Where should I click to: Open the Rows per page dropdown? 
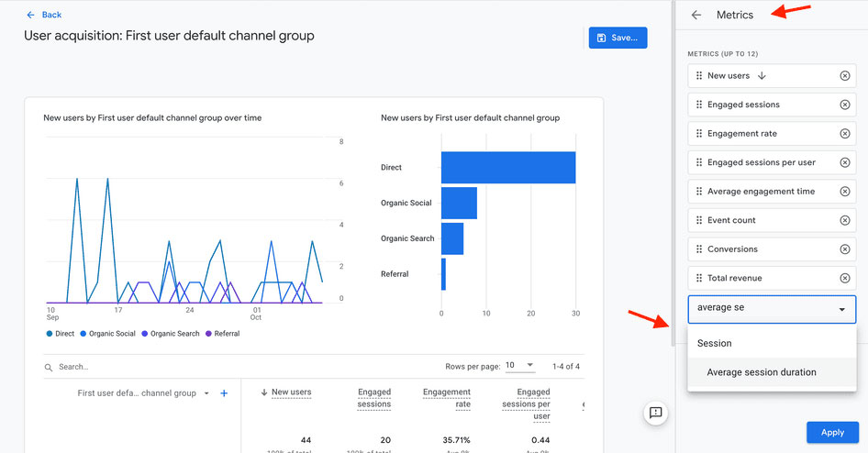tap(517, 365)
